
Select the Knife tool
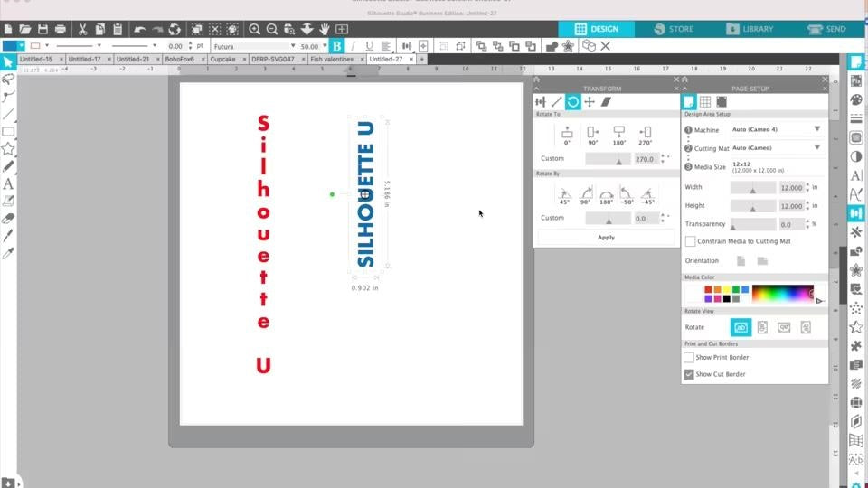click(x=8, y=236)
